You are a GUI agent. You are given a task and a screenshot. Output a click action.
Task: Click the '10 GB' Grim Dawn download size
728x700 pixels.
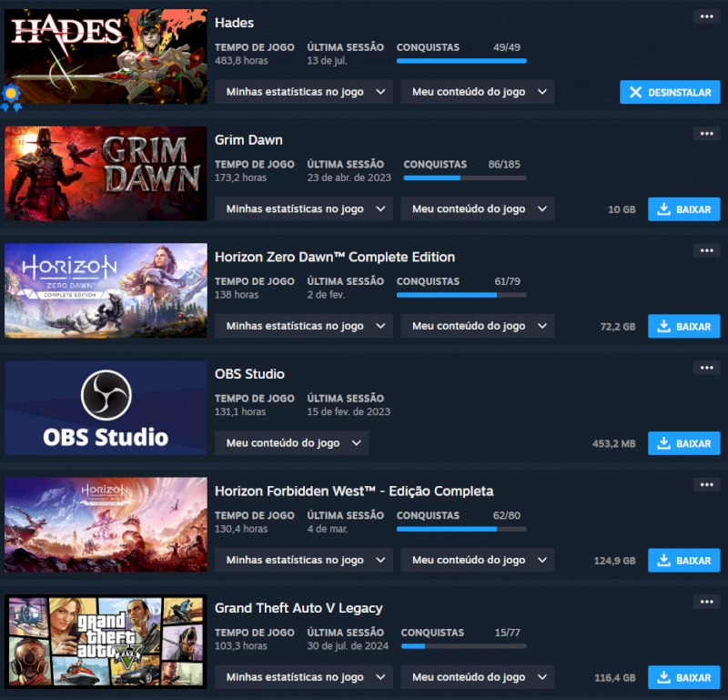point(622,209)
